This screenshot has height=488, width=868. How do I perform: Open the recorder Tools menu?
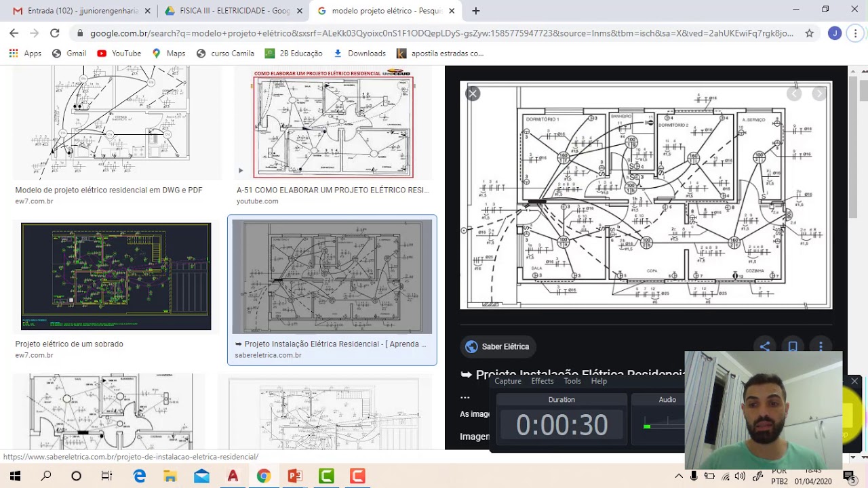tap(572, 381)
